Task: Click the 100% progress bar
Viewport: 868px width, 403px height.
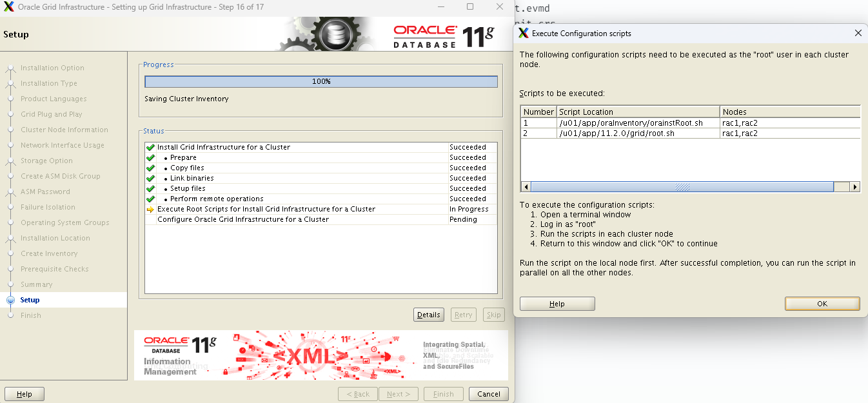Action: coord(321,81)
